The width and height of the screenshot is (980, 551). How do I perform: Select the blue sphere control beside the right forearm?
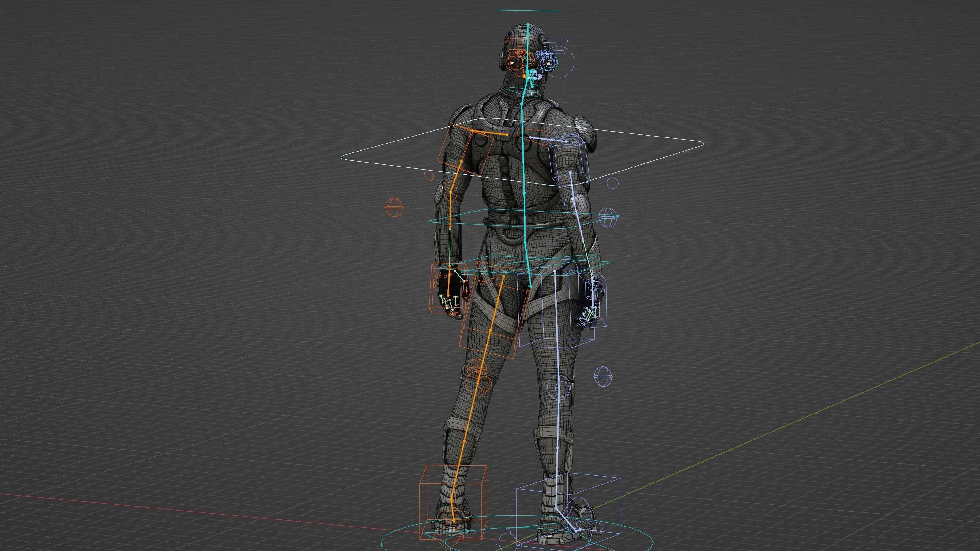[608, 218]
